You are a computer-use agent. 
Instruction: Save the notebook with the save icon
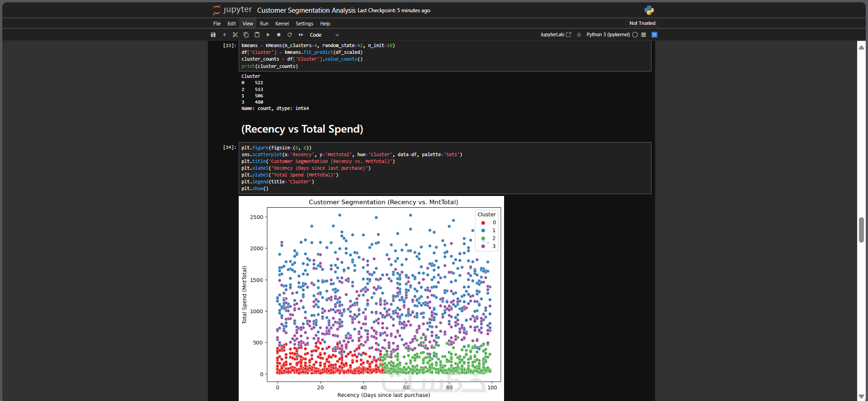click(x=213, y=35)
